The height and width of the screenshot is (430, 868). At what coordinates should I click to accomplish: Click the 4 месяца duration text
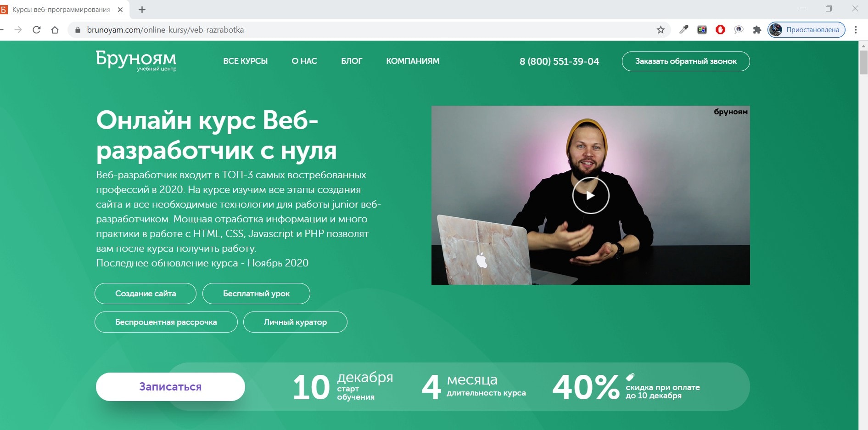(474, 386)
